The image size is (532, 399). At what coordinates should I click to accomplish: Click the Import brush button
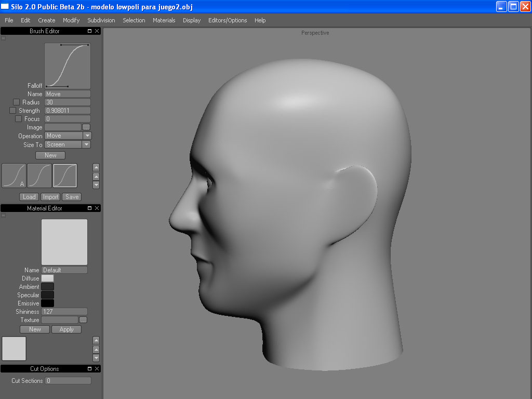pos(50,197)
